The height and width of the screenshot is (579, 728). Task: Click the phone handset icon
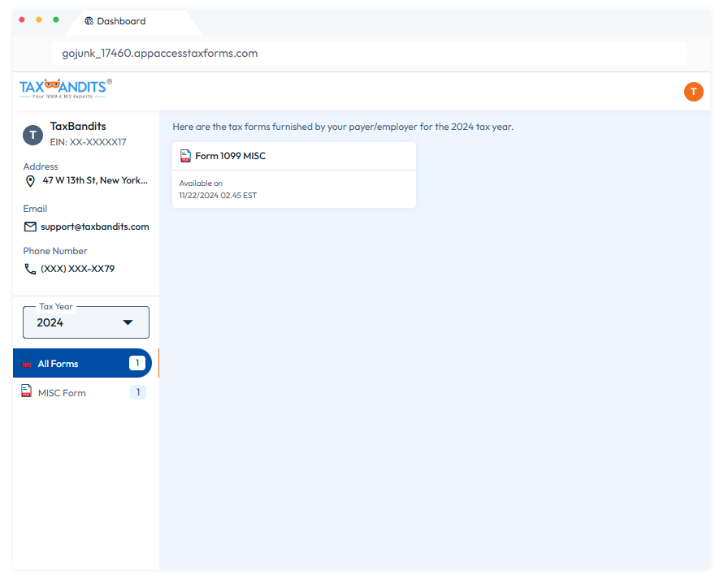(31, 269)
